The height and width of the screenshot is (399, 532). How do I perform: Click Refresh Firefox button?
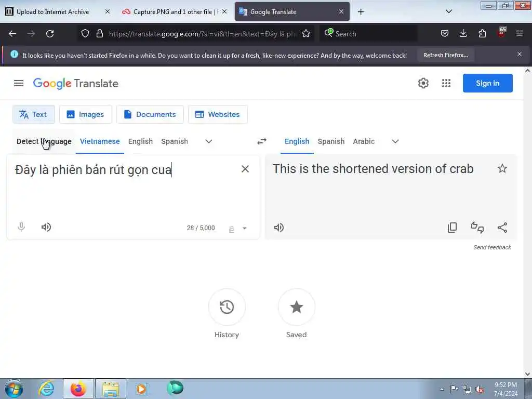(445, 55)
